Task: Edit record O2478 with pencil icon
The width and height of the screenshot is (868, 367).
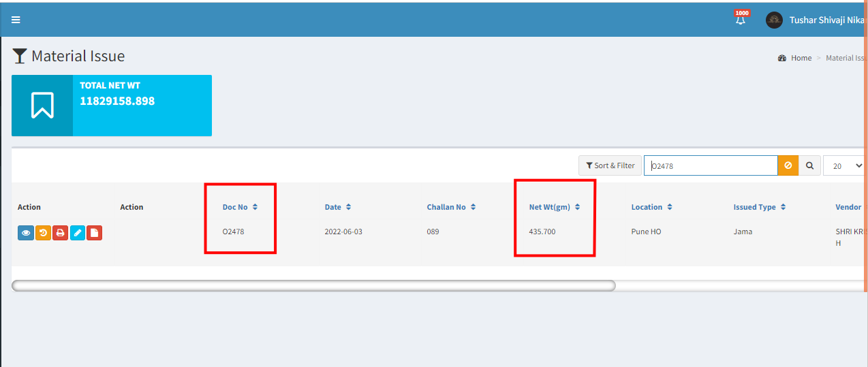Action: pyautogui.click(x=77, y=233)
